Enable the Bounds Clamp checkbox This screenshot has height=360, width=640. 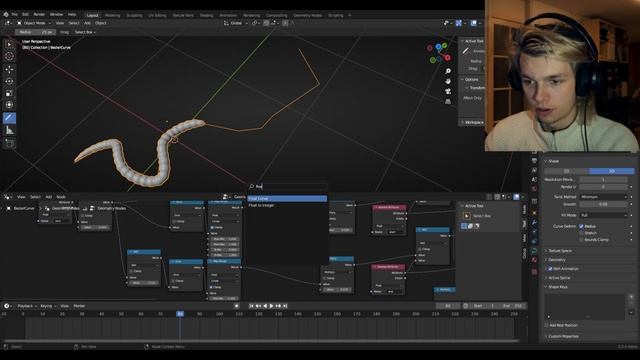click(x=581, y=240)
